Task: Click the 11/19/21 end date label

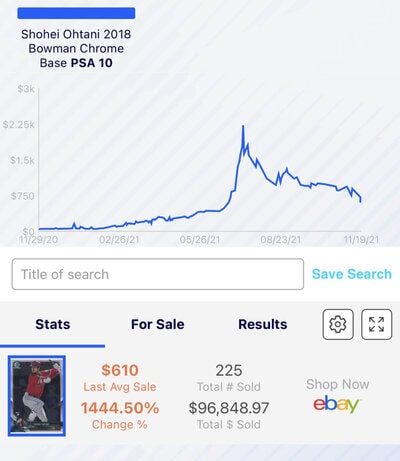Action: (x=361, y=240)
